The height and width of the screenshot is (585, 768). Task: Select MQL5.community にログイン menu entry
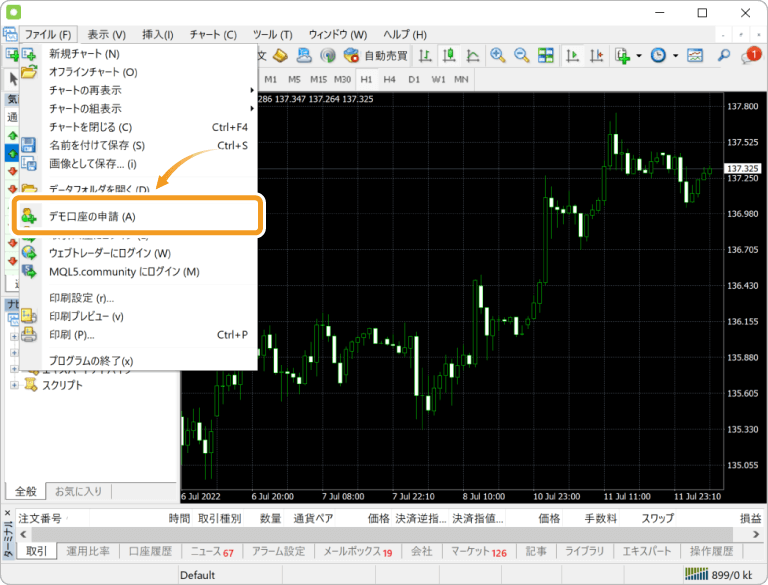tap(137, 271)
